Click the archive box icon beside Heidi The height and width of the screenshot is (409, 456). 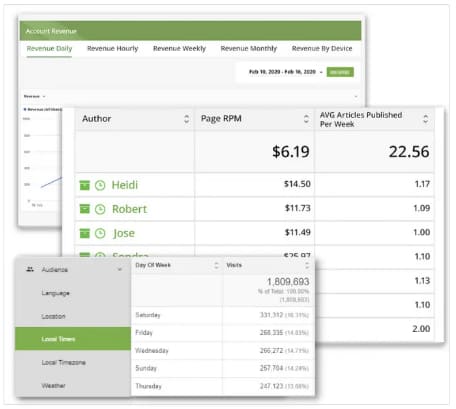[85, 185]
